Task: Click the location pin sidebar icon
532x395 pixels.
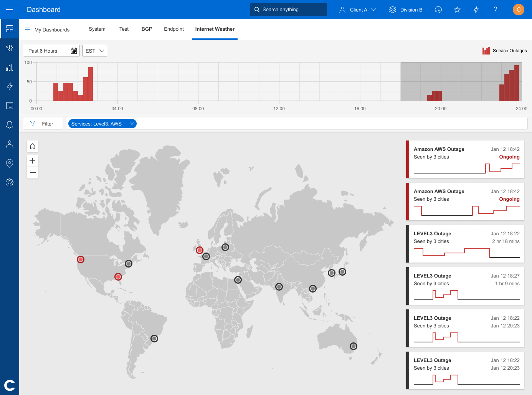Action: (x=10, y=163)
